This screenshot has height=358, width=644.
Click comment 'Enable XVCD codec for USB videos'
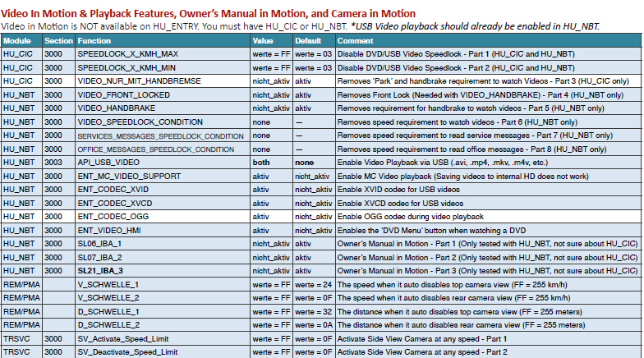click(400, 204)
